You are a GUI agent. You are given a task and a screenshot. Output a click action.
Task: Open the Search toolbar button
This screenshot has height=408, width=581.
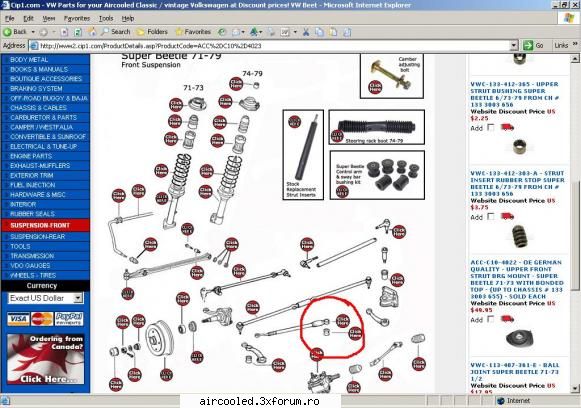tap(116, 32)
